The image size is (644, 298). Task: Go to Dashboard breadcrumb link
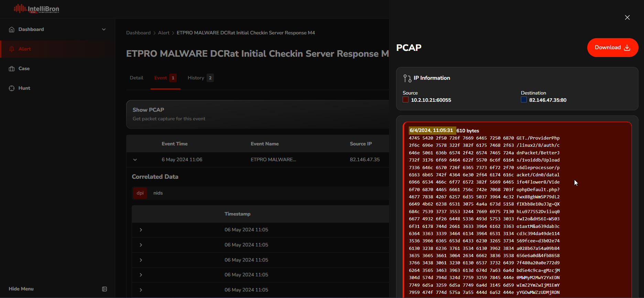click(x=138, y=33)
